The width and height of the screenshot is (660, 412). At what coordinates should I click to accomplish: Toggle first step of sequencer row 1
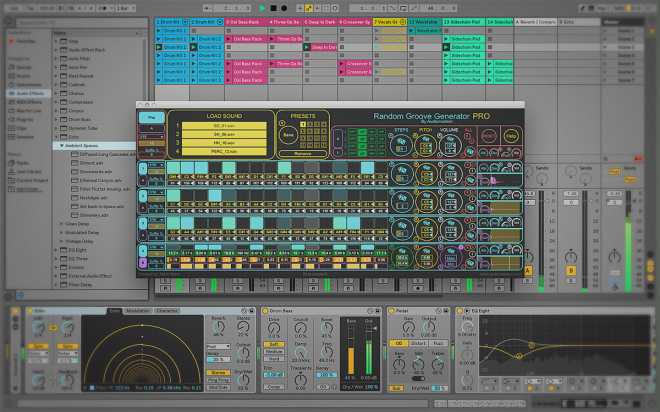pyautogui.click(x=173, y=168)
